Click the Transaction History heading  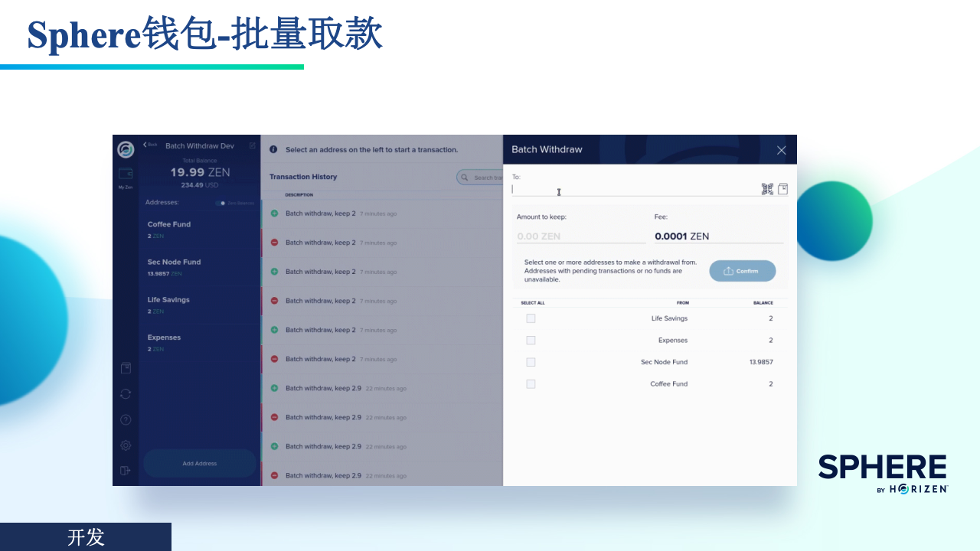(x=303, y=177)
